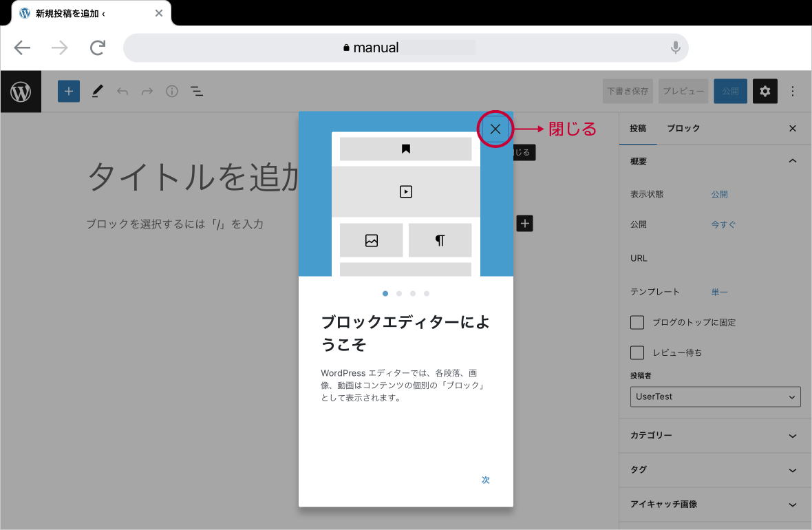Viewport: 812px width, 530px height.
Task: Open the list view outline icon
Action: coord(197,91)
